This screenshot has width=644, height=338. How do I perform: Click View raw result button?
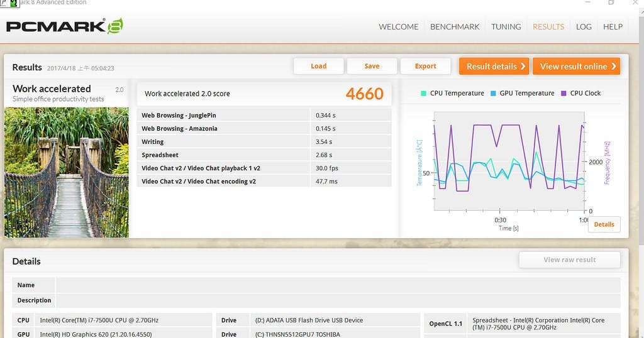click(570, 259)
